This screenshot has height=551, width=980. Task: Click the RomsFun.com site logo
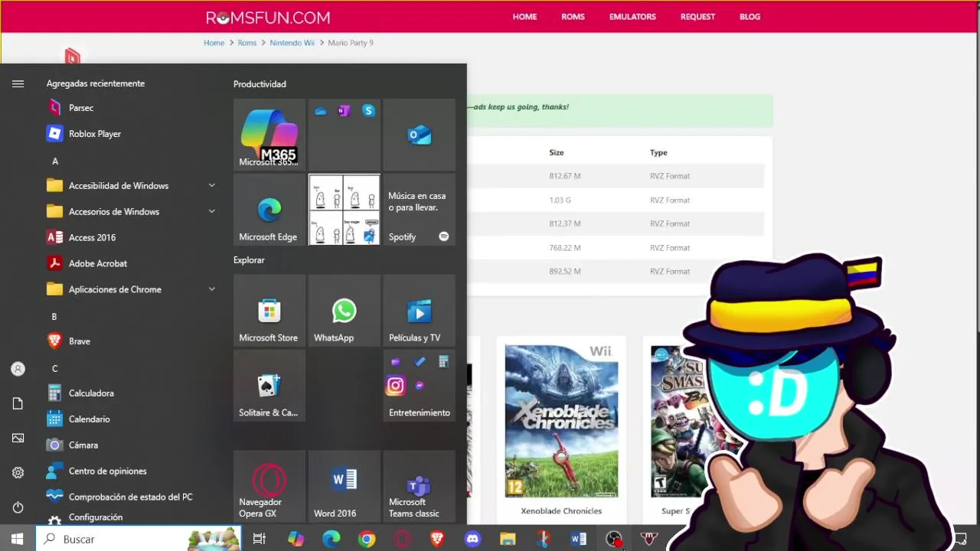(x=268, y=17)
